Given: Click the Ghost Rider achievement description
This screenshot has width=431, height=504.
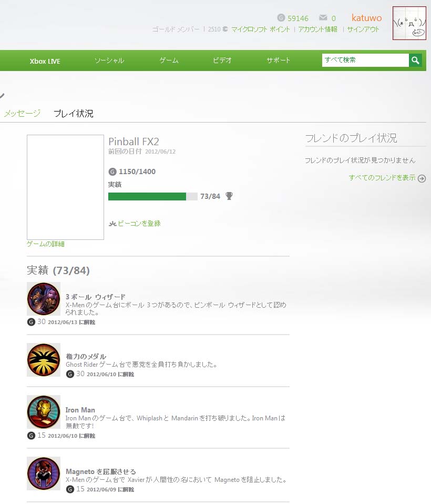Looking at the screenshot, I should click(x=142, y=365).
